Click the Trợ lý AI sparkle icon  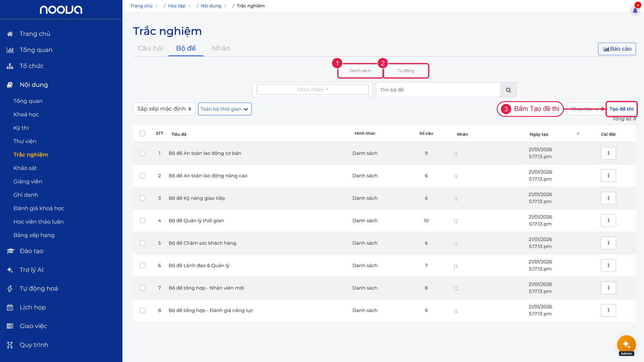(x=10, y=270)
